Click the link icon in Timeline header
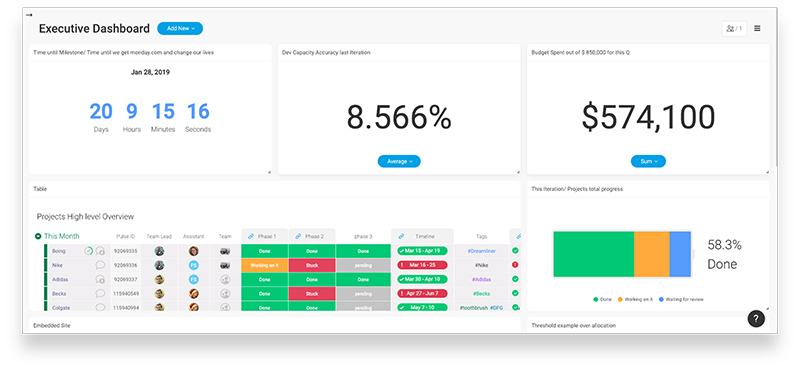The height and width of the screenshot is (372, 800). [401, 236]
